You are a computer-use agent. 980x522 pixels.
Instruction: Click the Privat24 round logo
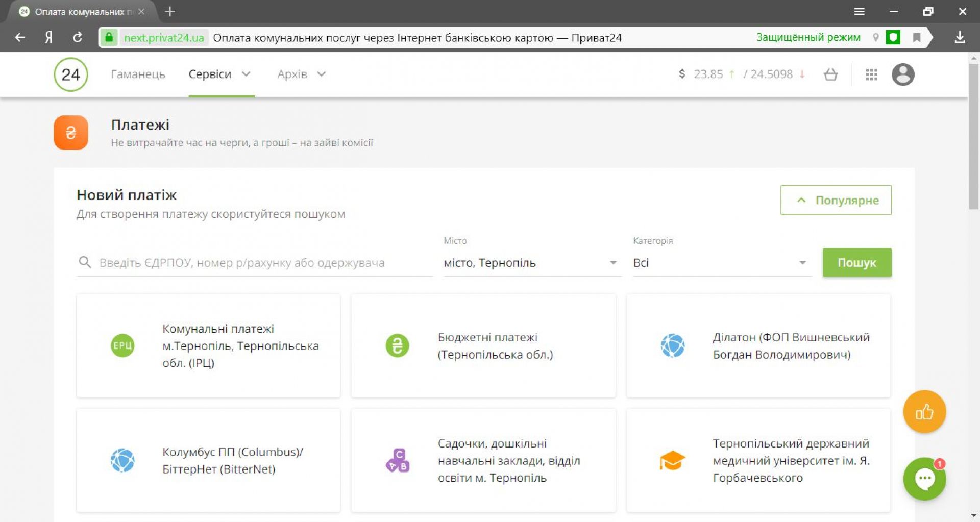[x=71, y=74]
